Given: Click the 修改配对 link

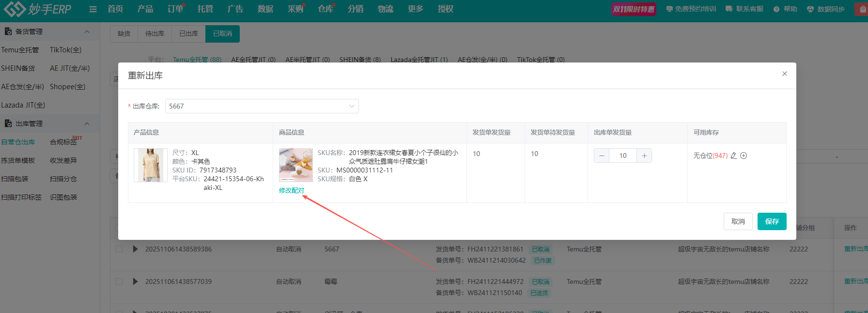Looking at the screenshot, I should (291, 190).
